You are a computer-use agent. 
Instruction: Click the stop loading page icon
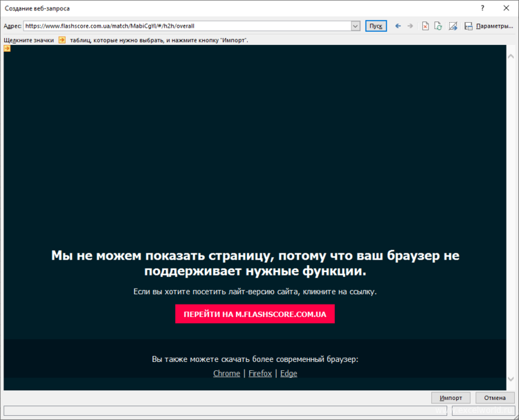pyautogui.click(x=426, y=26)
